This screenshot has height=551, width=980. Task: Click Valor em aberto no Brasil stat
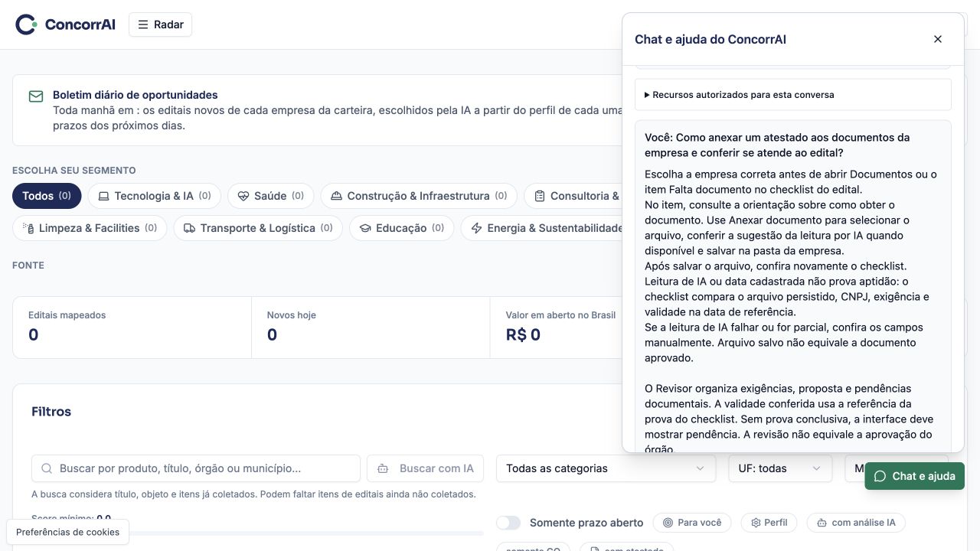(x=560, y=328)
